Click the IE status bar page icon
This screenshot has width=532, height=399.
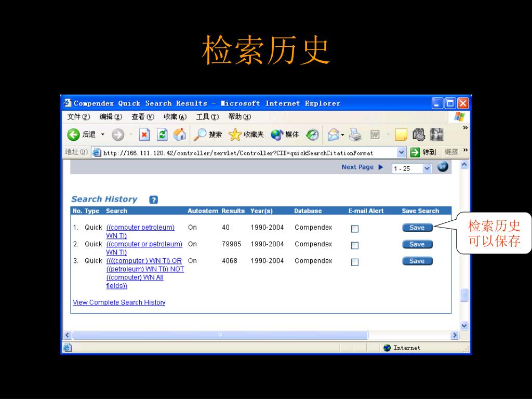pyautogui.click(x=68, y=348)
